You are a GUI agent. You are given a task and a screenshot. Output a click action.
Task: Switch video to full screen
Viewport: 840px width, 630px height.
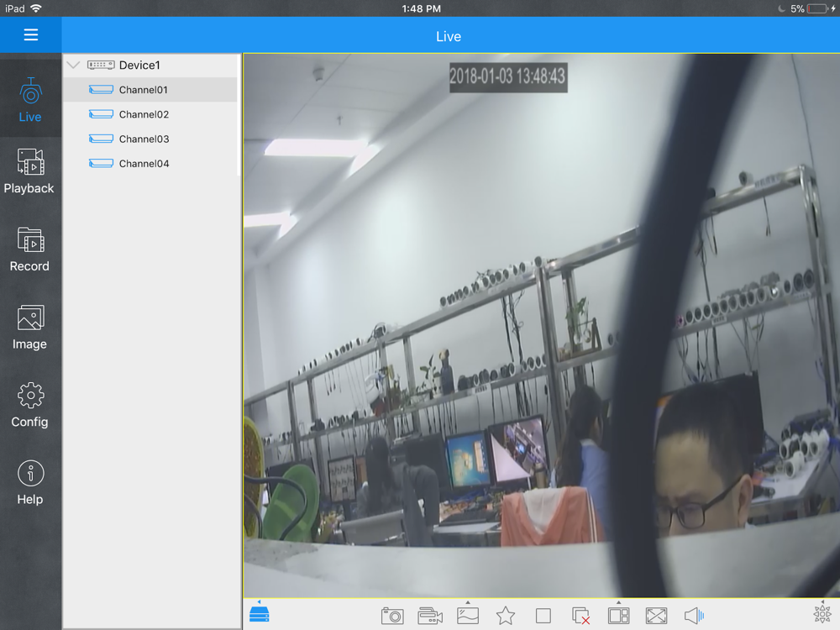click(656, 616)
